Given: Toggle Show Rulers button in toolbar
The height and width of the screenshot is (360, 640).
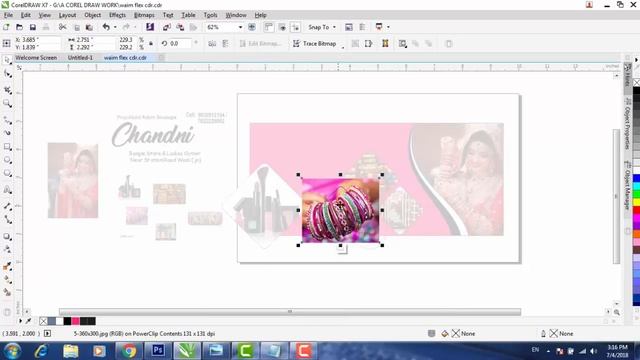Looking at the screenshot, I should [x=269, y=27].
